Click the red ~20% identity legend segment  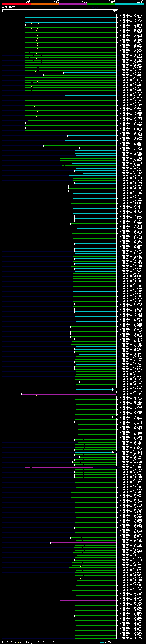[16, 4]
